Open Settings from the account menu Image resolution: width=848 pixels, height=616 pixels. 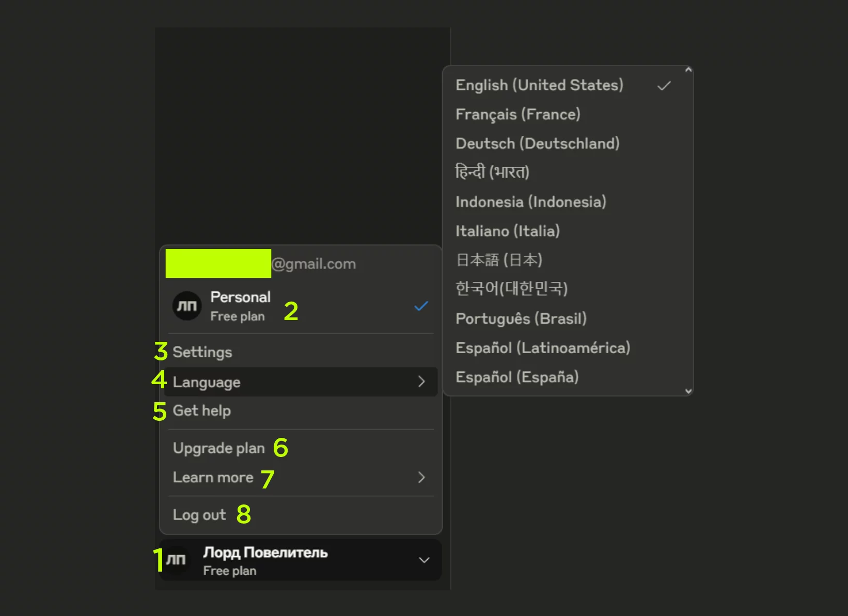click(202, 352)
